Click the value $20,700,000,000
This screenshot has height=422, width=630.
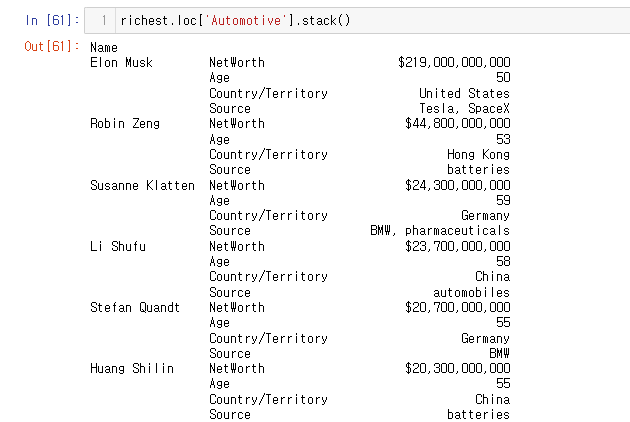458,307
